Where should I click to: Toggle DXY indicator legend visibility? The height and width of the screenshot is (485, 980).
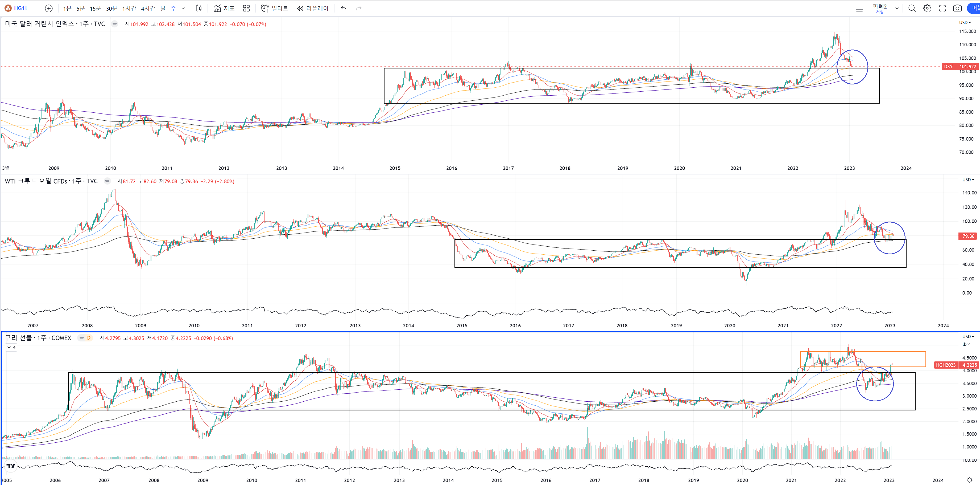(114, 24)
